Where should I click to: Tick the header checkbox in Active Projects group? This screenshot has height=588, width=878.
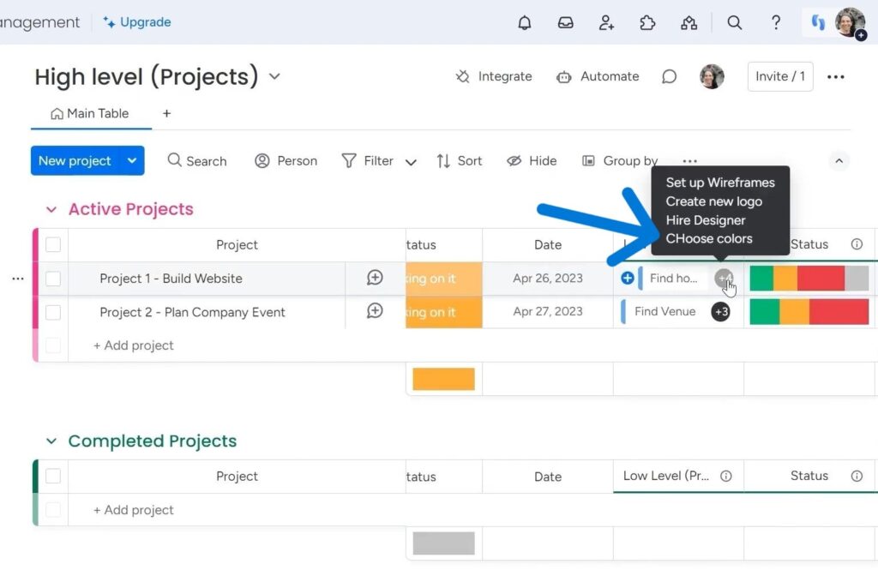[53, 244]
